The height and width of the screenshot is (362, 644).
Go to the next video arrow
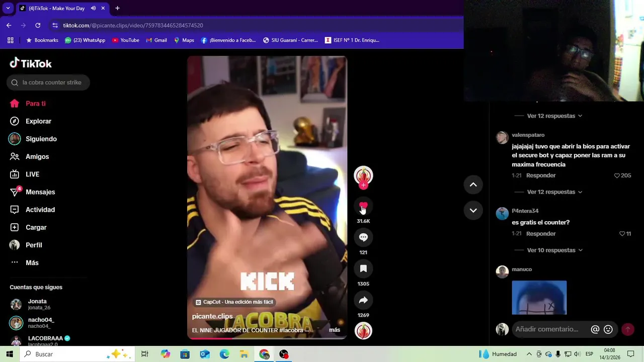473,210
